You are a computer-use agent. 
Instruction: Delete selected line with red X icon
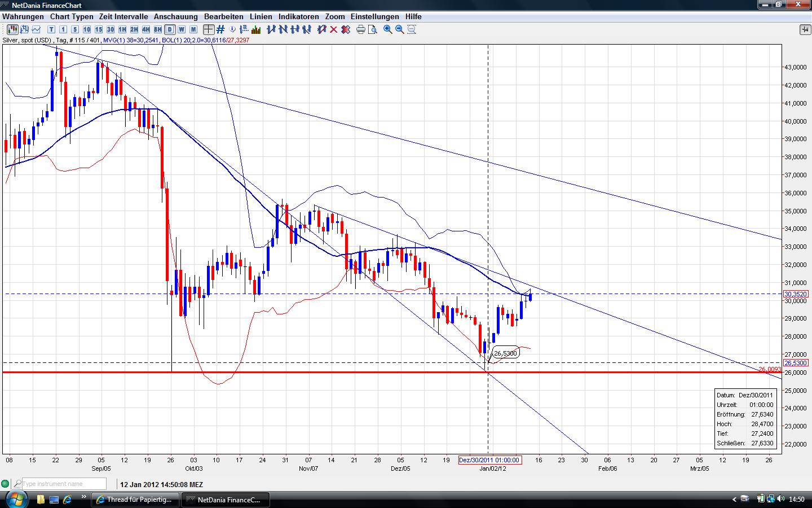[x=333, y=29]
